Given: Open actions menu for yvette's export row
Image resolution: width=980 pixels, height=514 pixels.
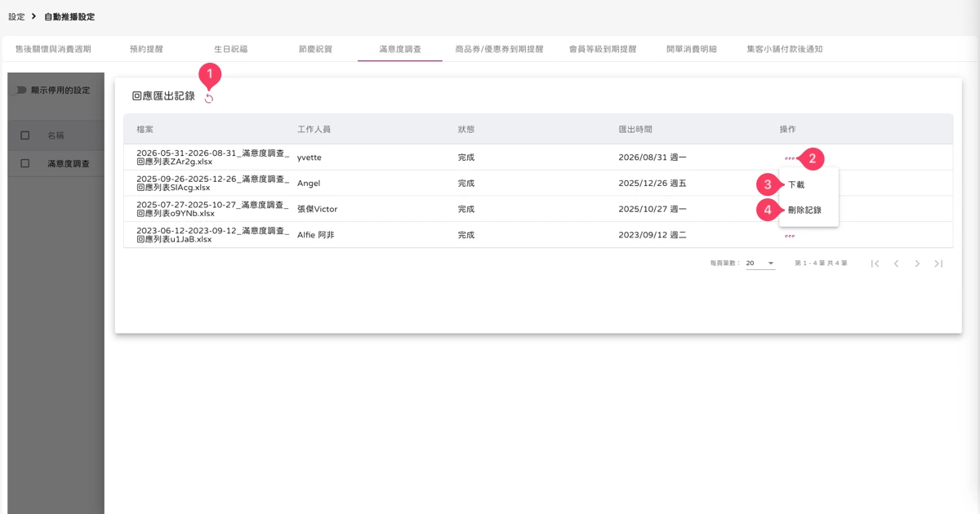Looking at the screenshot, I should 789,157.
